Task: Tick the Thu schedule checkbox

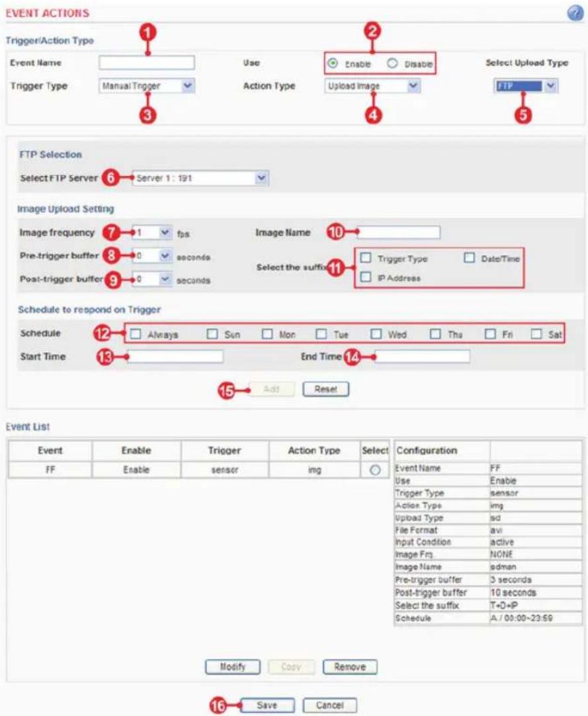Action: 435,334
